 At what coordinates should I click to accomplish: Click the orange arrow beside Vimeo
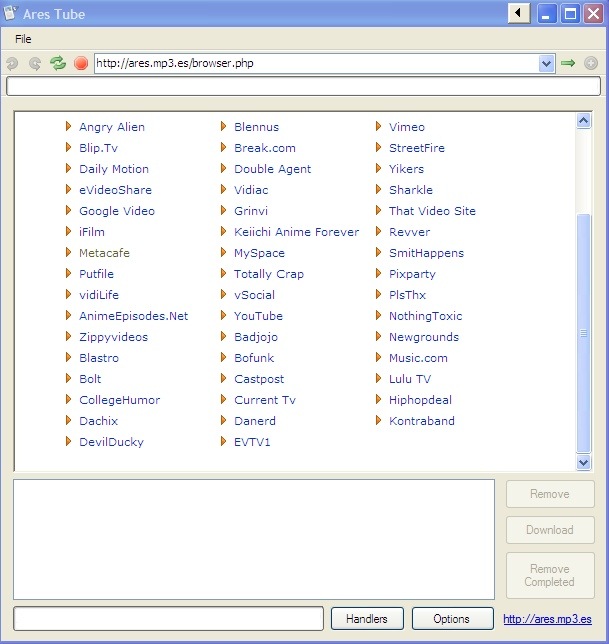pyautogui.click(x=379, y=126)
